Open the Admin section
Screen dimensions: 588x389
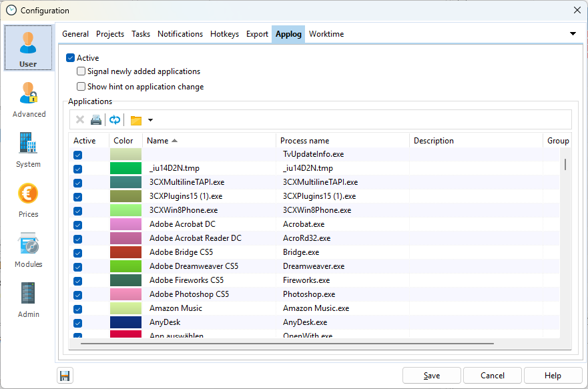pyautogui.click(x=29, y=299)
